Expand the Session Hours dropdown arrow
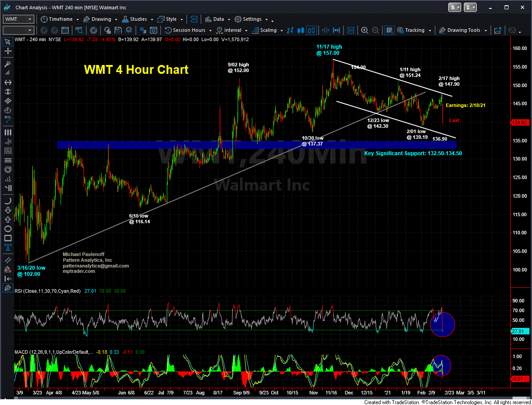The image size is (532, 405). (x=211, y=31)
